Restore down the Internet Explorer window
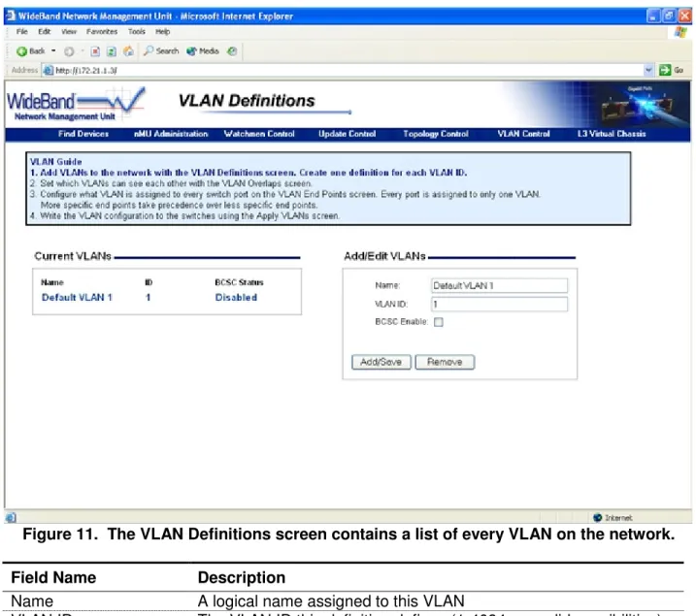The width and height of the screenshot is (696, 616). [669, 16]
